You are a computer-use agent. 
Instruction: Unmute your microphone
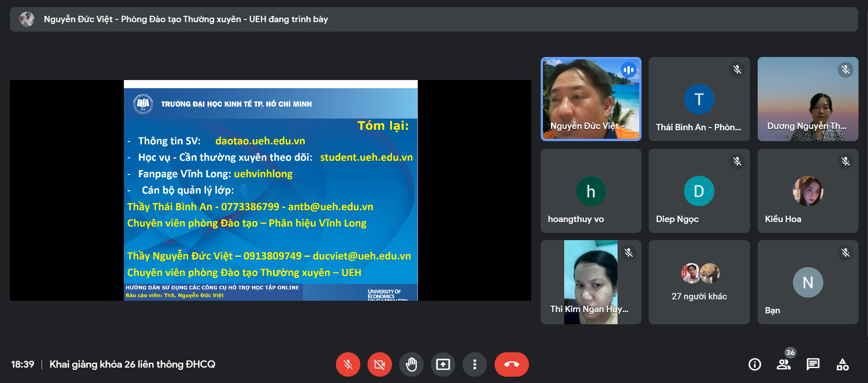[x=348, y=364]
